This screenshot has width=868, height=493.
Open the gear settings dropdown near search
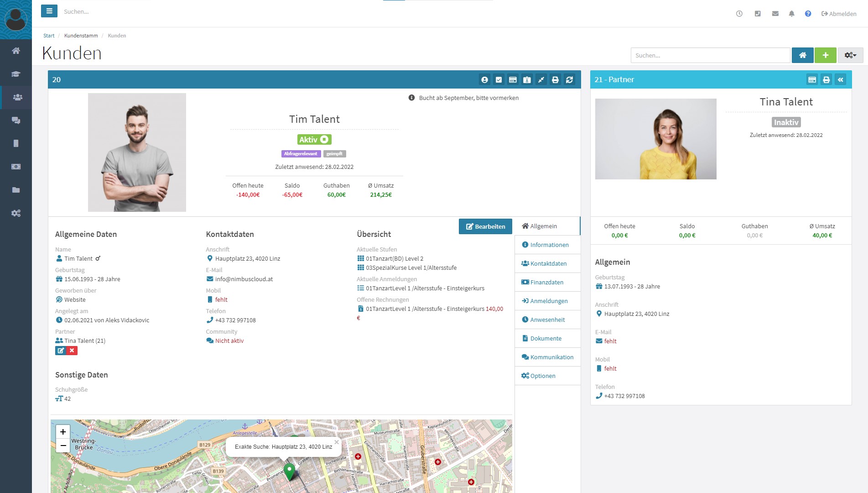(850, 55)
